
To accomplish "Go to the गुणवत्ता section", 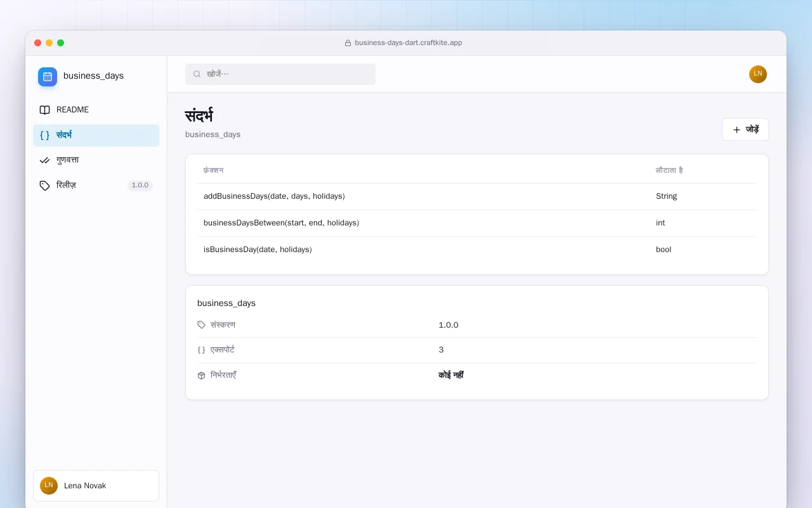I will point(96,161).
